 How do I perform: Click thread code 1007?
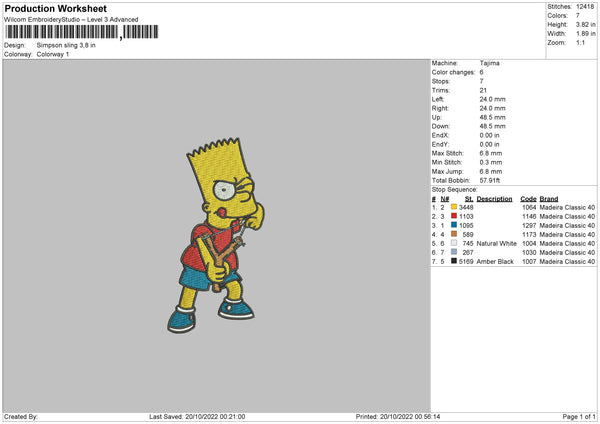coord(529,261)
